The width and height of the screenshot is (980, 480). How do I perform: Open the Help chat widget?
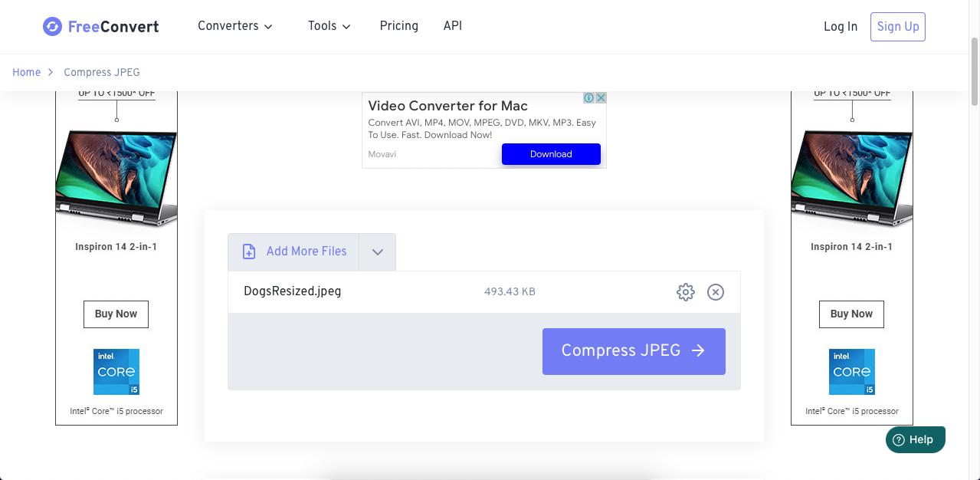click(915, 440)
